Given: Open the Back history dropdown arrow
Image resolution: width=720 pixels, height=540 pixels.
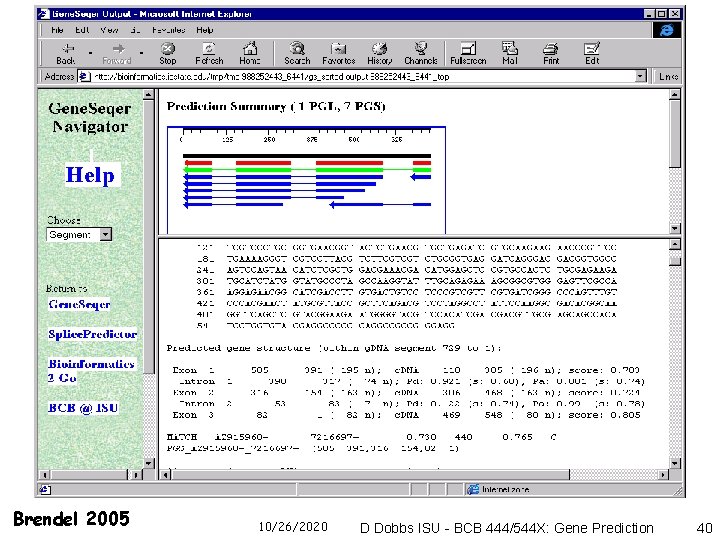Looking at the screenshot, I should coord(90,54).
